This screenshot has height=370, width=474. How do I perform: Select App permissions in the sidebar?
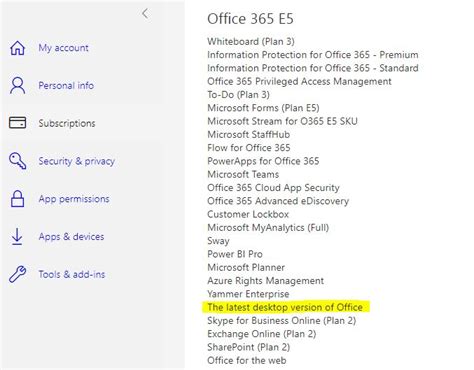click(x=74, y=199)
